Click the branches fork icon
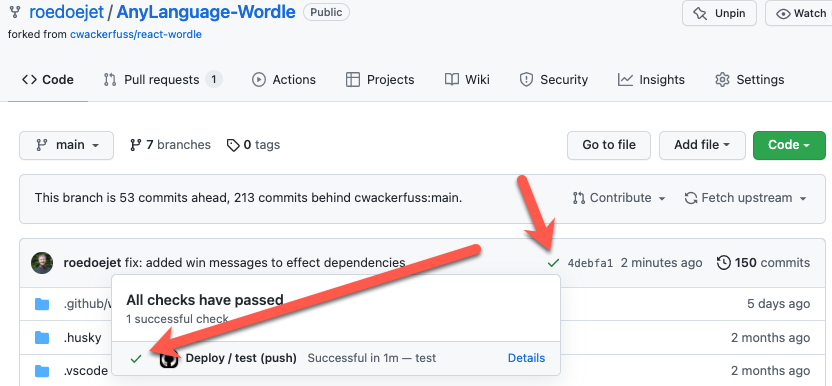832x386 pixels. [x=136, y=145]
